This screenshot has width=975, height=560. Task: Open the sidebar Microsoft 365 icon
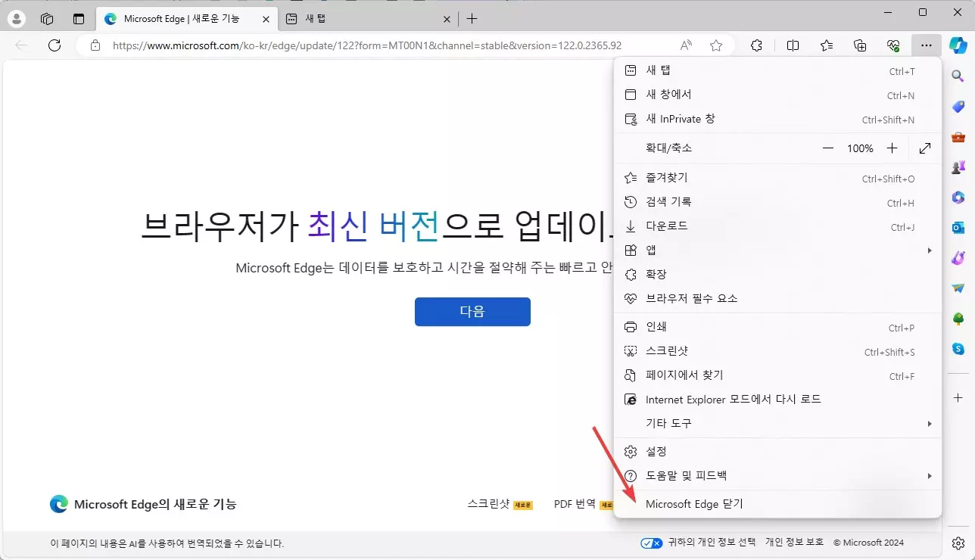(x=958, y=198)
